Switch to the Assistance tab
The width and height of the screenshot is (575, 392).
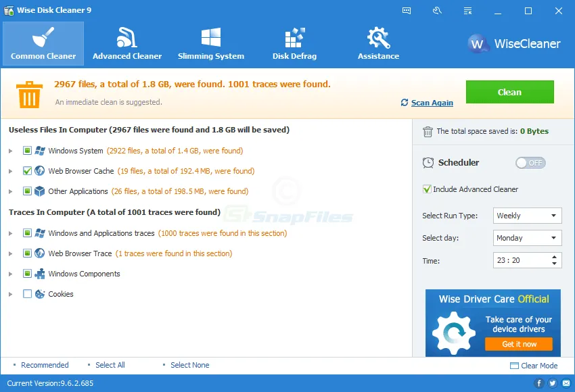coord(378,44)
